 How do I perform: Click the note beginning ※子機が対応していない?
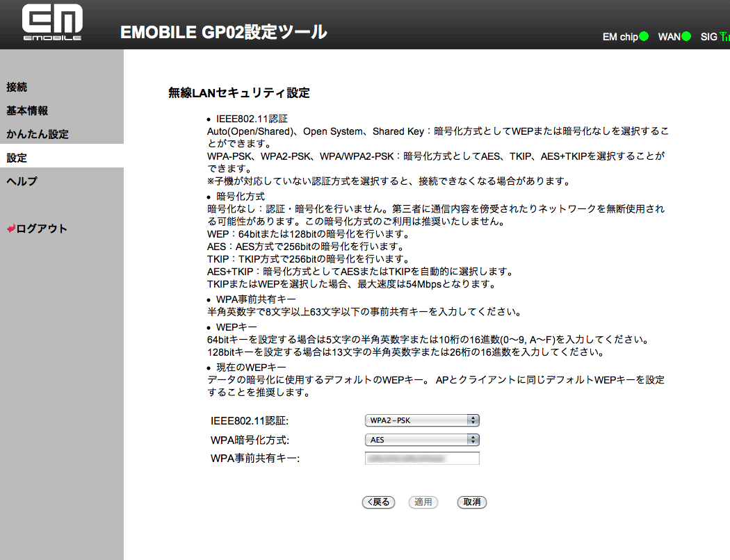(x=389, y=181)
